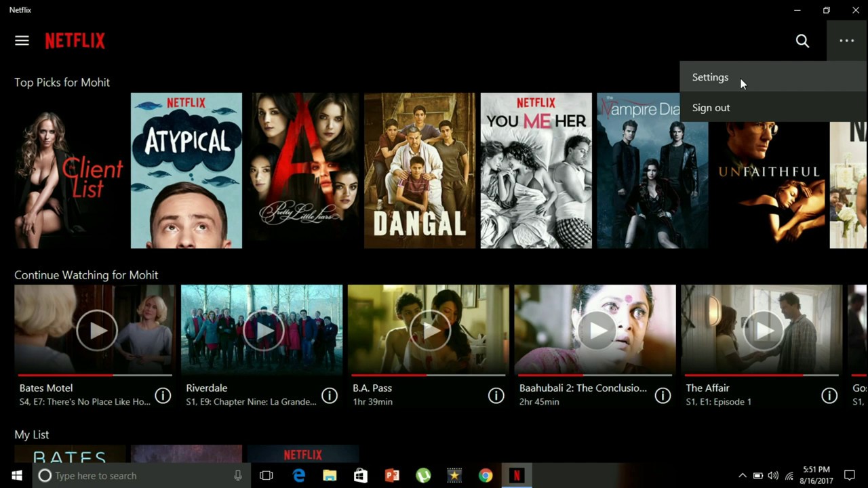Open the Unfaithful poster
The height and width of the screenshot is (488, 868).
coord(769,185)
